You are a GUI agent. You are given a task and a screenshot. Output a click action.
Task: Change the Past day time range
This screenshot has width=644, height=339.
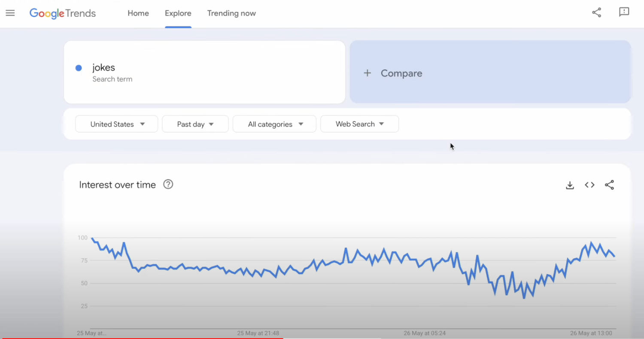195,124
